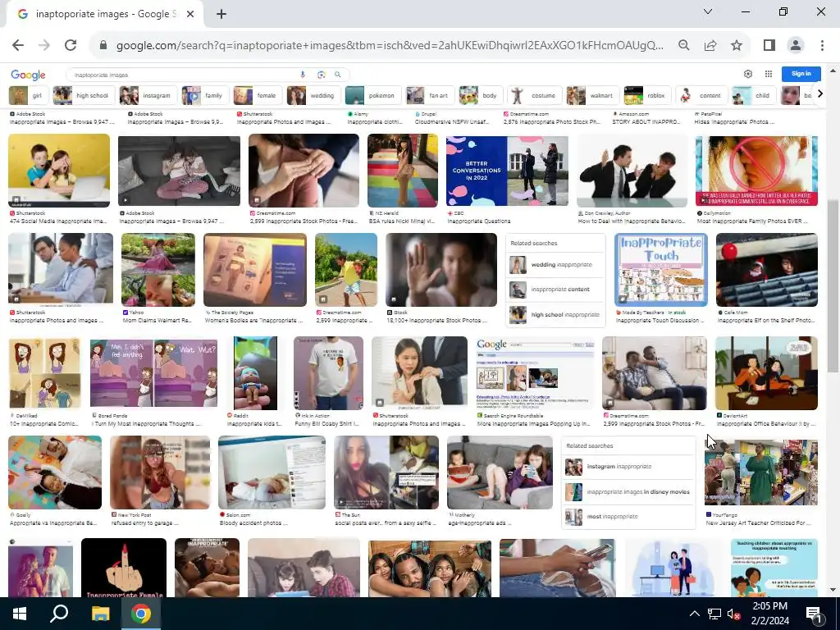The width and height of the screenshot is (840, 630).
Task: Open 'images in disney movies' related search
Action: [x=628, y=492]
